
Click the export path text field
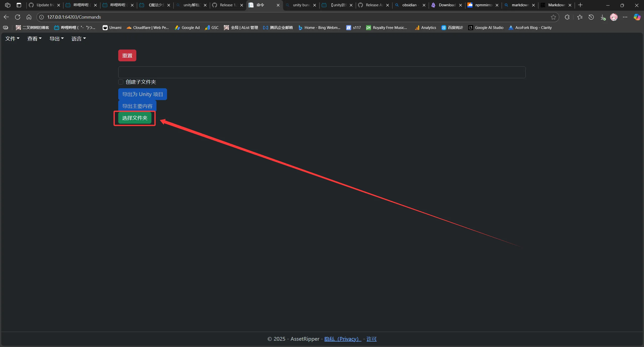click(322, 72)
